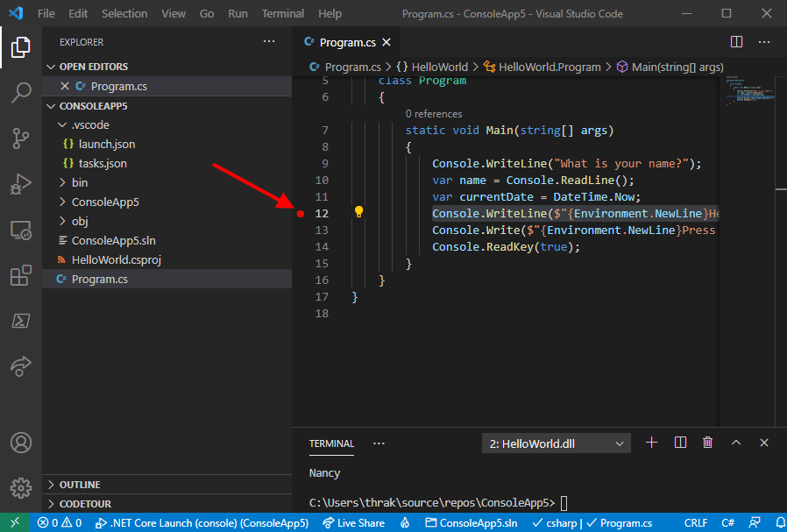Open the Run menu
Screen dimensions: 787x532
coord(237,13)
